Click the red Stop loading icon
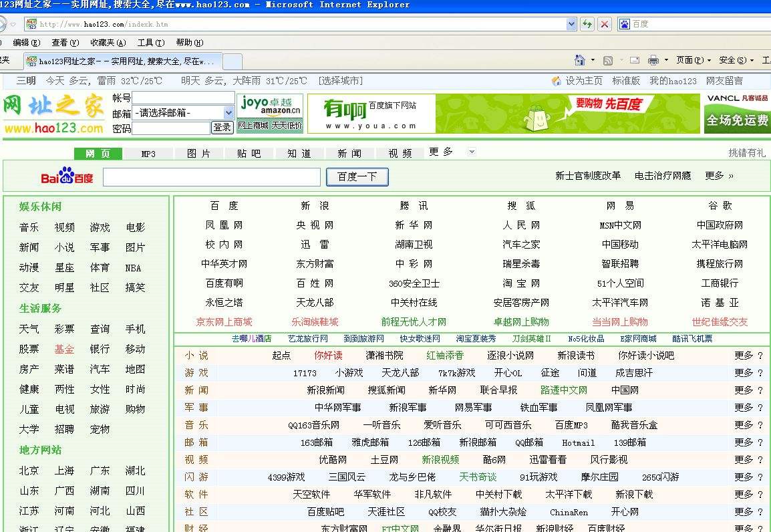Screen dimensions: 771x532 [604, 24]
